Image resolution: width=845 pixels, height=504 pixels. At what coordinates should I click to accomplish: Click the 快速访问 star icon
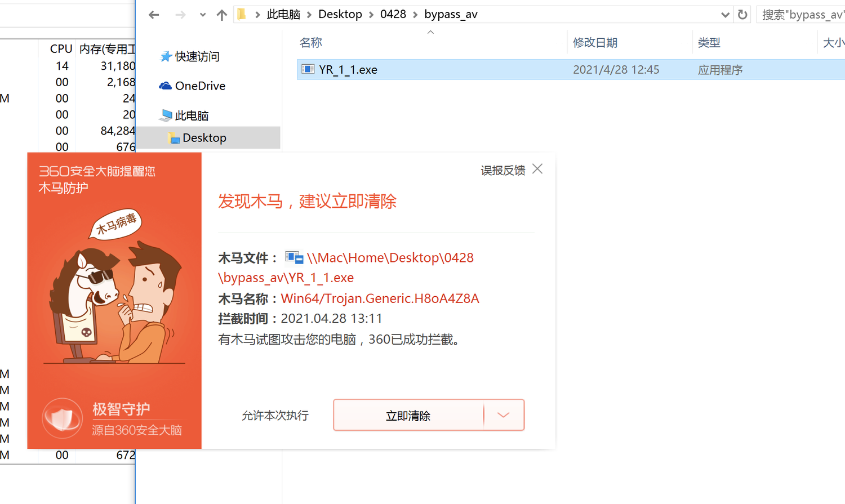point(166,56)
